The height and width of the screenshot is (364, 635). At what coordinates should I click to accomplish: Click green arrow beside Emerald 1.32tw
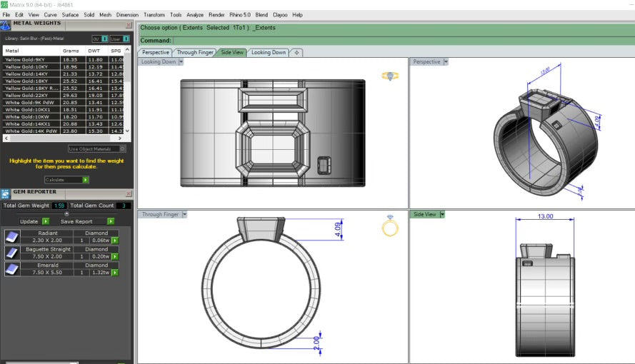coord(114,272)
